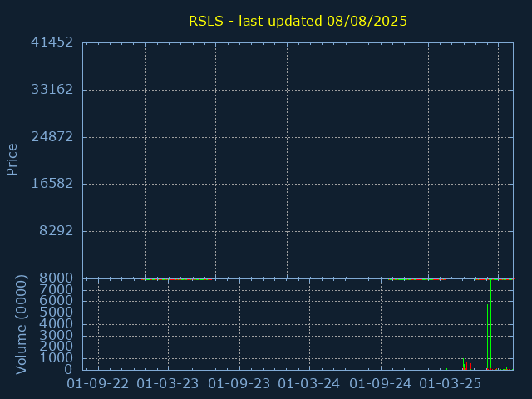This screenshot has height=399, width=532.
Task: Click the price axis label 41452
Action: click(52, 42)
